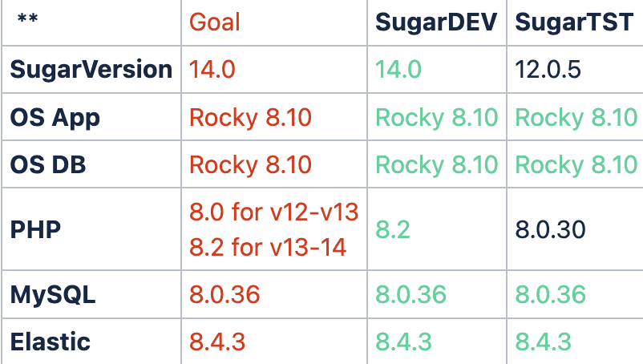
Task: Select the SugarTST cell in the Elastic row
Action: point(544,342)
